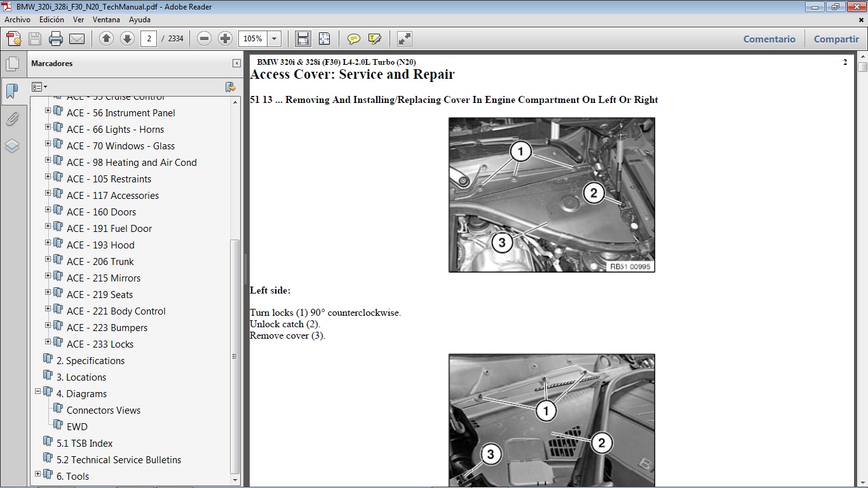868x488 pixels.
Task: Click the bookmarks scrollbar down arrow
Action: coord(235,480)
